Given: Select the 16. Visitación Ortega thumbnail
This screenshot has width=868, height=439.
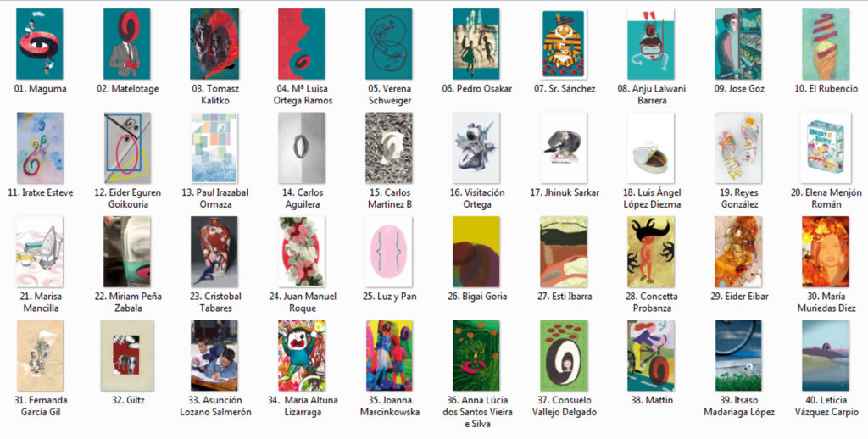Looking at the screenshot, I should (x=476, y=147).
